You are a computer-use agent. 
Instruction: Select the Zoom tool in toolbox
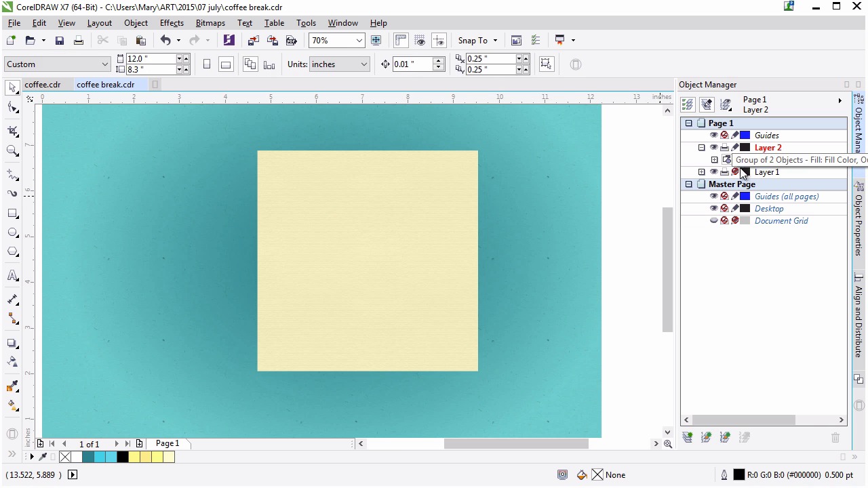[12, 151]
